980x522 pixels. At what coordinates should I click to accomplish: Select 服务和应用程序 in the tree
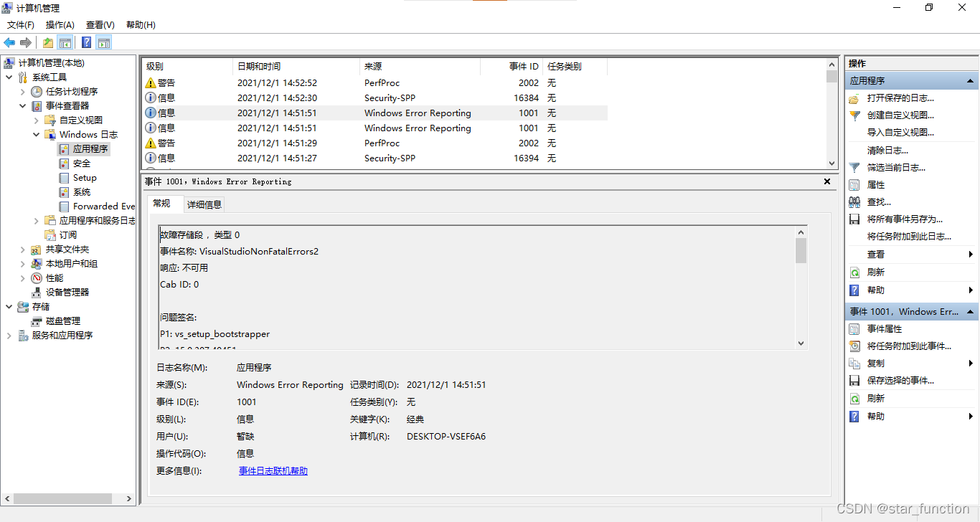pyautogui.click(x=62, y=335)
